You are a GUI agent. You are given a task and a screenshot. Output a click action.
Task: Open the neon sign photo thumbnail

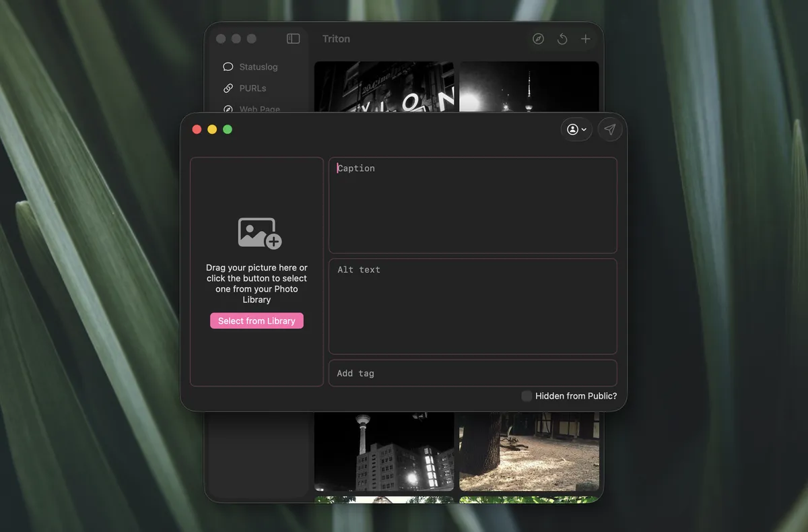384,87
